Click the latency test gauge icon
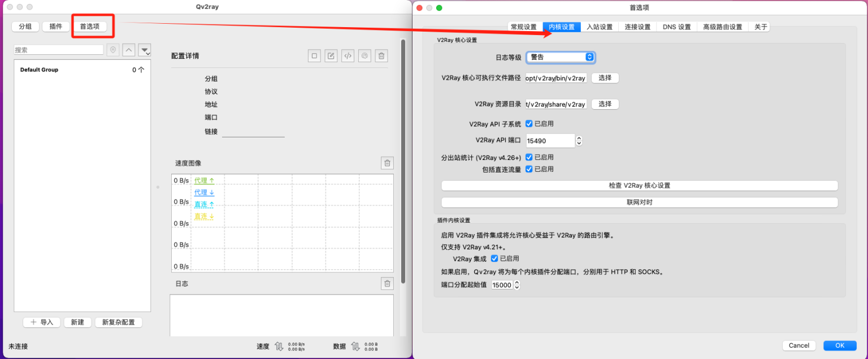Screen dimensions: 868x359 [365, 55]
